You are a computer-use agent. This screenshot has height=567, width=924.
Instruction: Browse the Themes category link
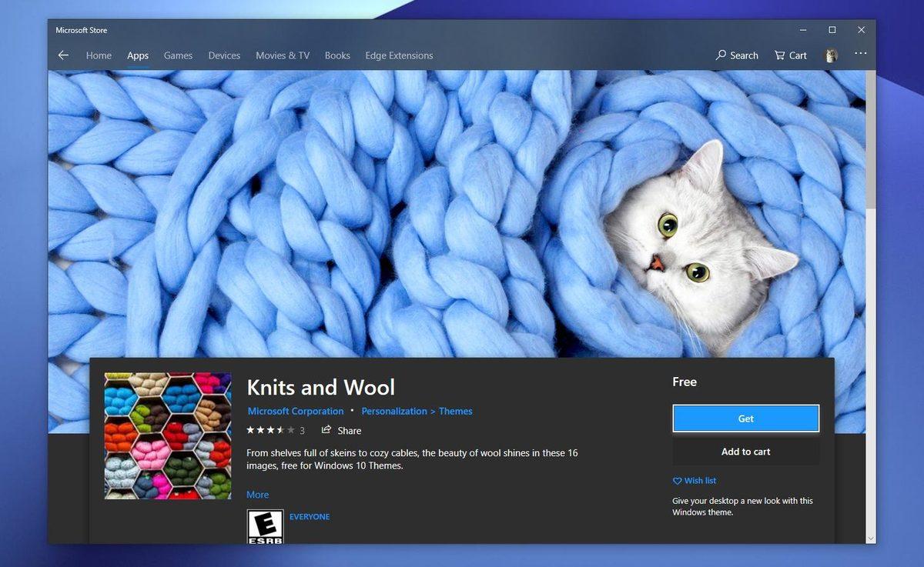pos(456,411)
